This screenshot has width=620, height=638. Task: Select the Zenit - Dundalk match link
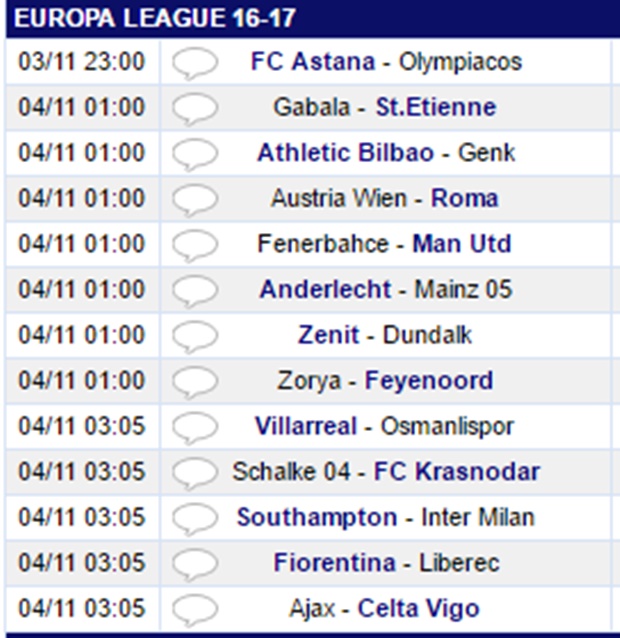[385, 335]
